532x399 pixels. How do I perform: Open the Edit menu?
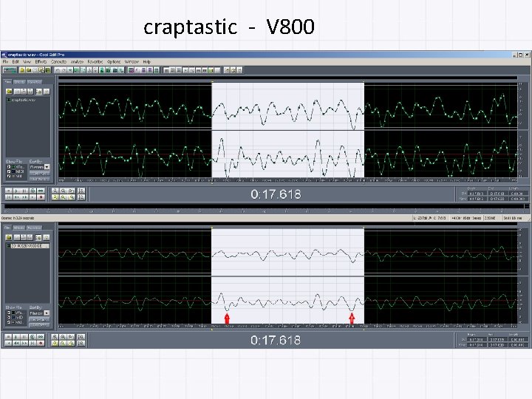[16, 61]
